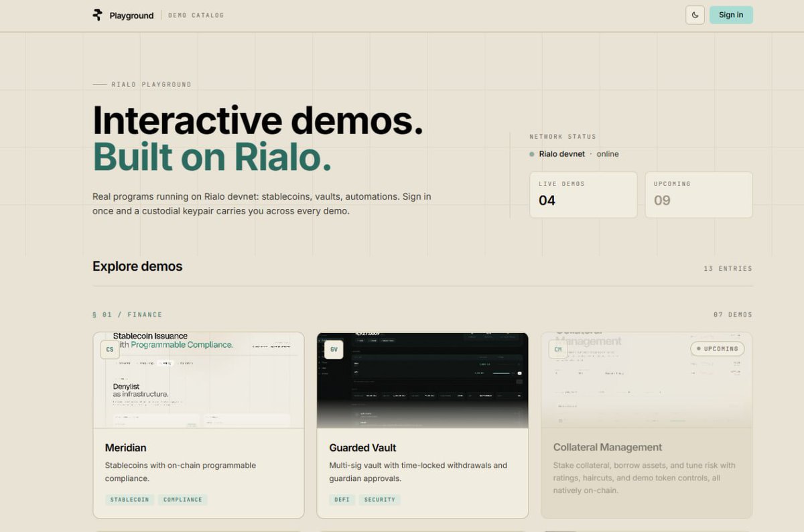Screen dimensions: 804x532
Task: Open the Guarded Vault card title
Action: click(x=362, y=448)
